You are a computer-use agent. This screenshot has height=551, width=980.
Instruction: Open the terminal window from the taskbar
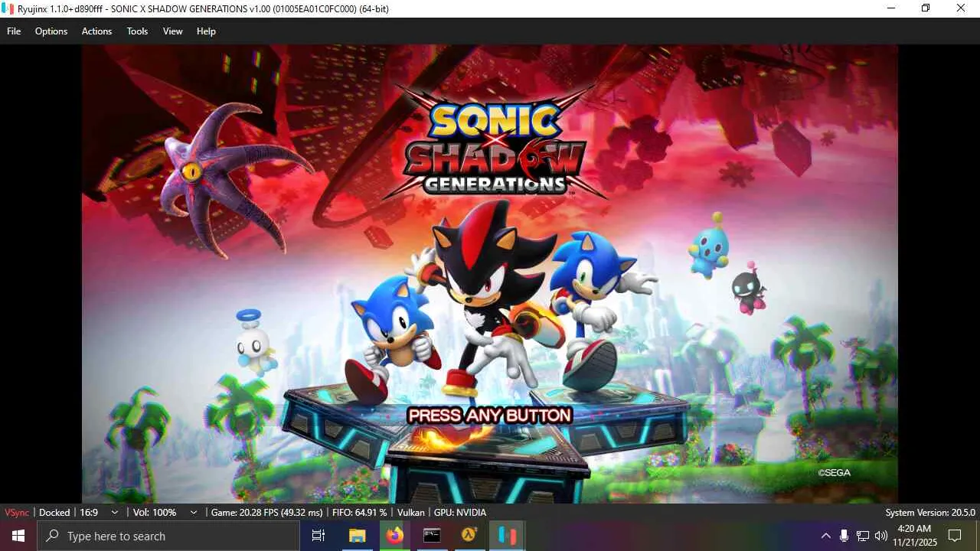tap(432, 536)
